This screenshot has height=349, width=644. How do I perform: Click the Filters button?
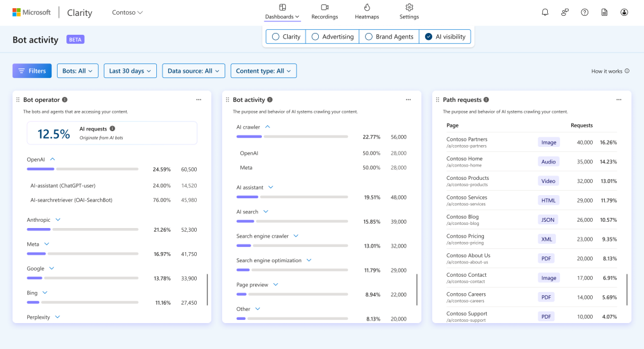32,71
